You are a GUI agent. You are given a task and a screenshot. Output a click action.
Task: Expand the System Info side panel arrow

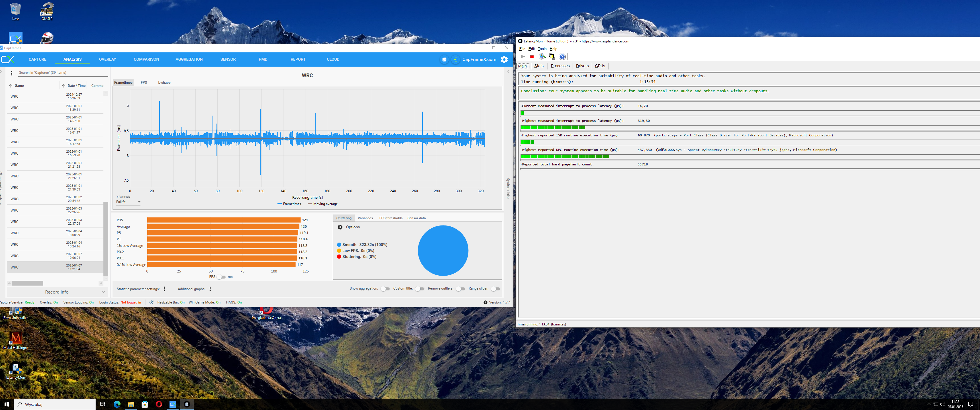[508, 71]
